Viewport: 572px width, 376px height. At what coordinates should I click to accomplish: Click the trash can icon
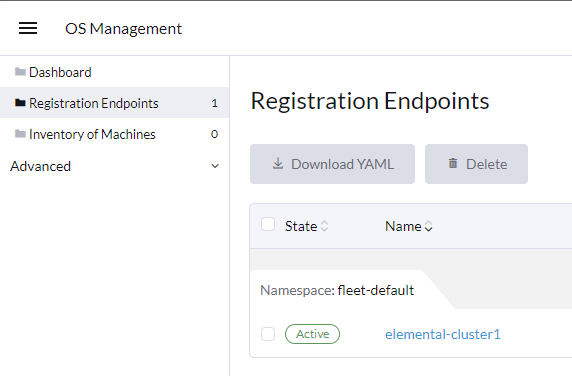click(x=453, y=163)
